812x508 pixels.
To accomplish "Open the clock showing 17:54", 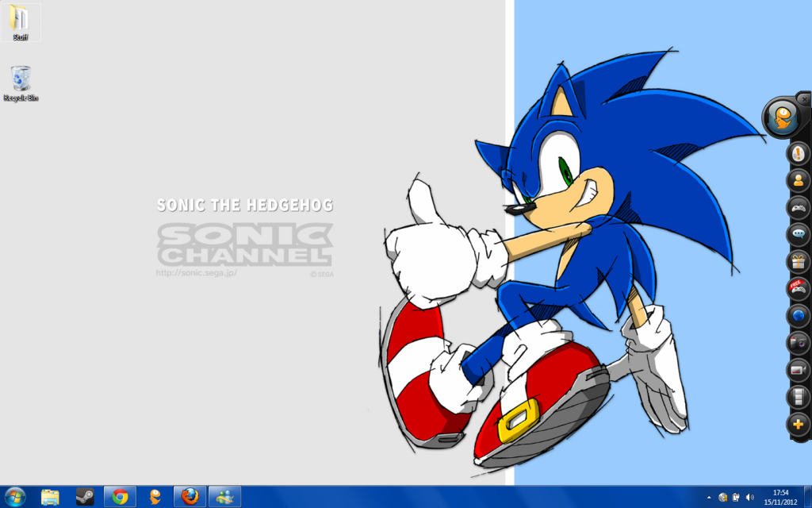I will click(780, 497).
